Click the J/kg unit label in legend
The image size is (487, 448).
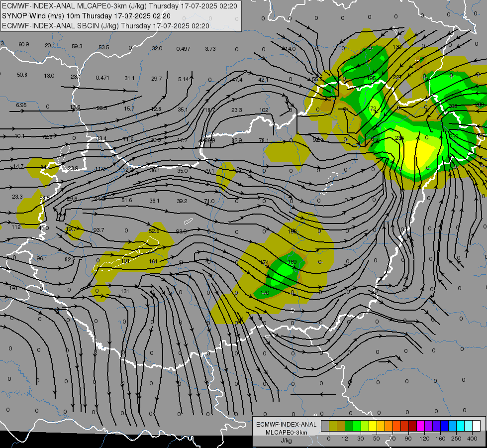286,441
